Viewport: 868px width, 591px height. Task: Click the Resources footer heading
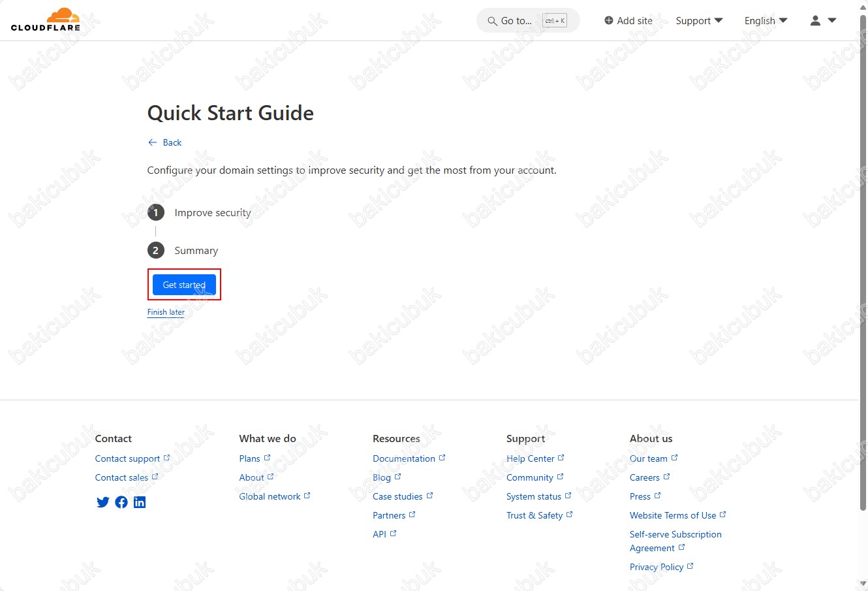tap(396, 439)
